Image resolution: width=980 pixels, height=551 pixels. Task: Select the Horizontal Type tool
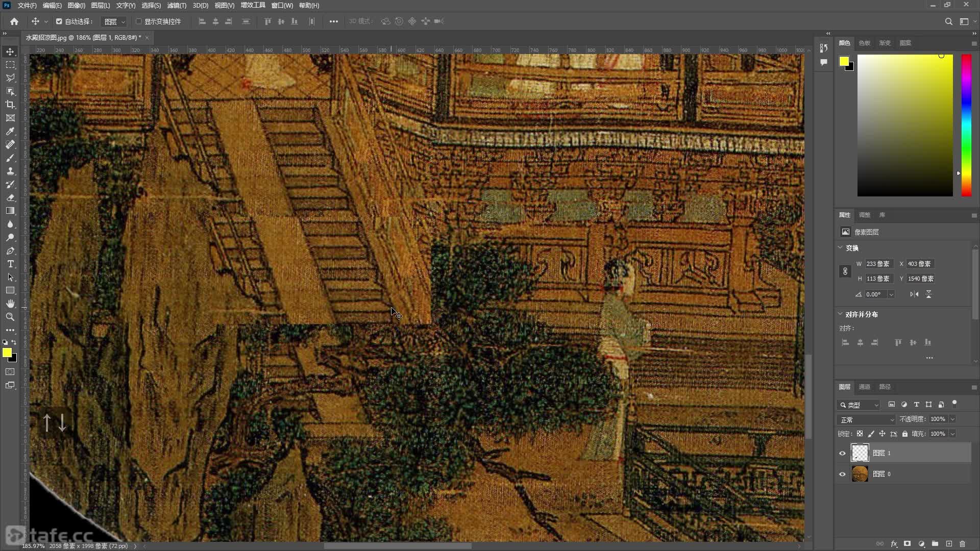10,264
